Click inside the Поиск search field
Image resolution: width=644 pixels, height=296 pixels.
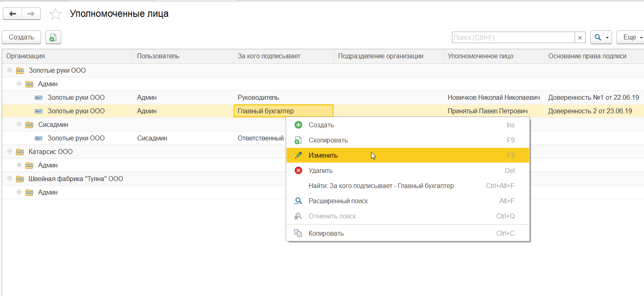point(513,37)
